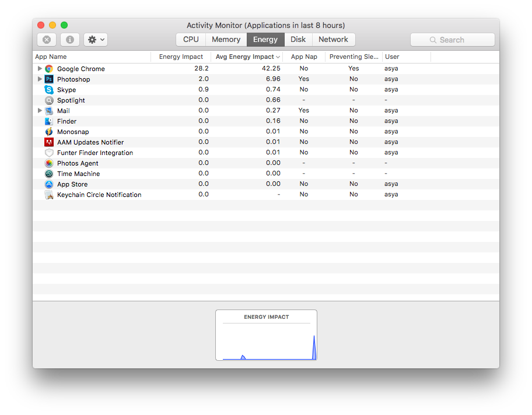Open the Network tab
Screen dimensions: 532x415
point(334,40)
